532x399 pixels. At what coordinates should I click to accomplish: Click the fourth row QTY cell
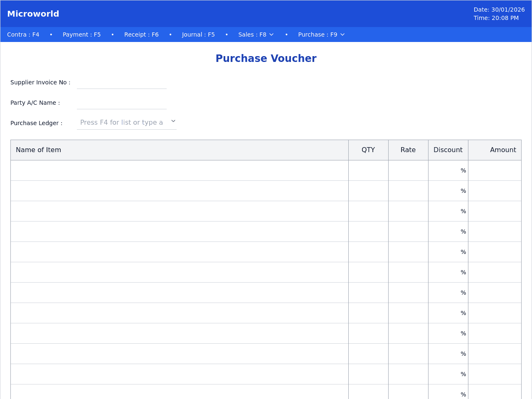click(x=368, y=232)
